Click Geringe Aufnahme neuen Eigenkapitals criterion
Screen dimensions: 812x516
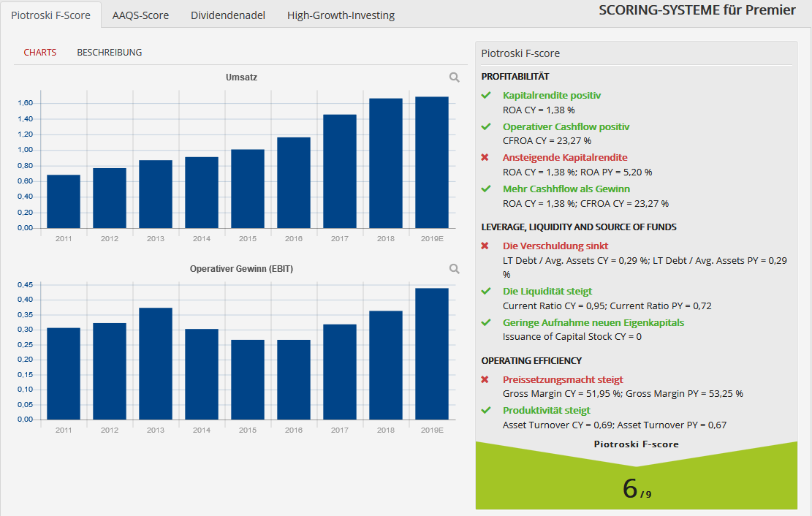(x=593, y=323)
